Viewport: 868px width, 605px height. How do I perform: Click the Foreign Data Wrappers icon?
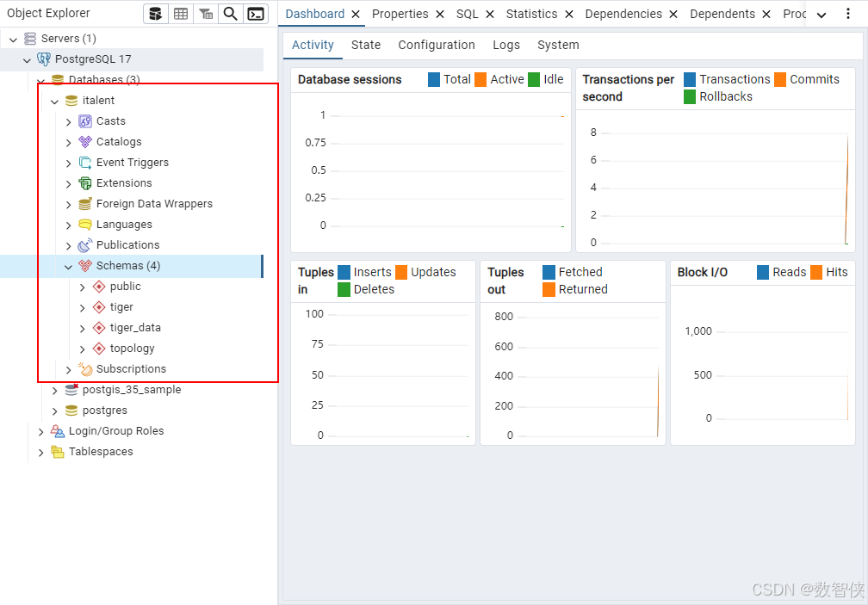[85, 204]
